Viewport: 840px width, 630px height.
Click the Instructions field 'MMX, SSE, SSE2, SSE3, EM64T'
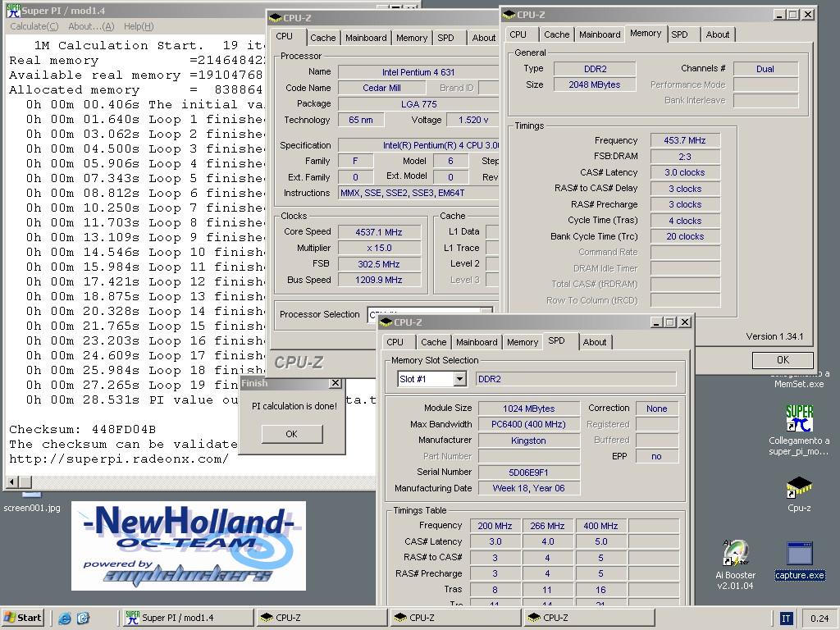(x=418, y=193)
